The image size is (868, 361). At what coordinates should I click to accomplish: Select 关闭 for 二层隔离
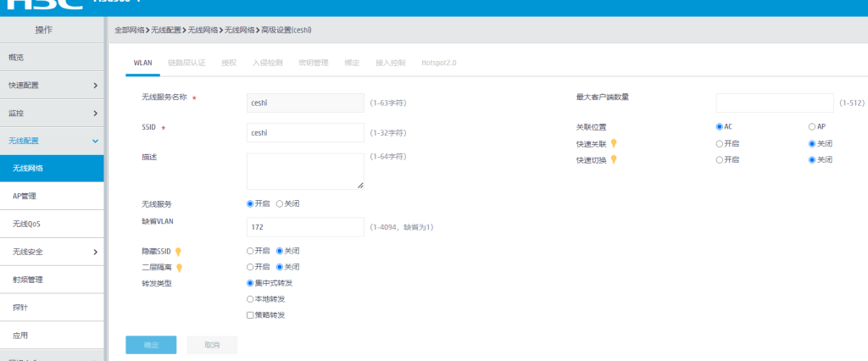tap(280, 267)
